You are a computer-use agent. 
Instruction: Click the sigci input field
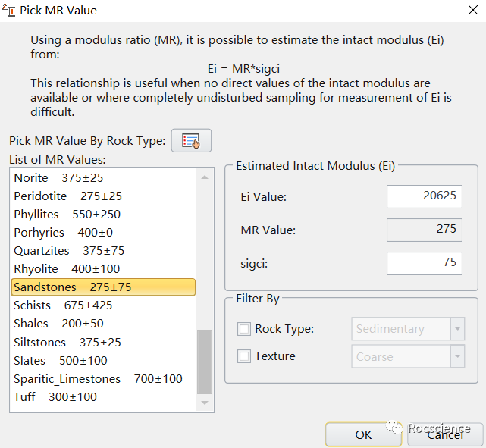[424, 262]
